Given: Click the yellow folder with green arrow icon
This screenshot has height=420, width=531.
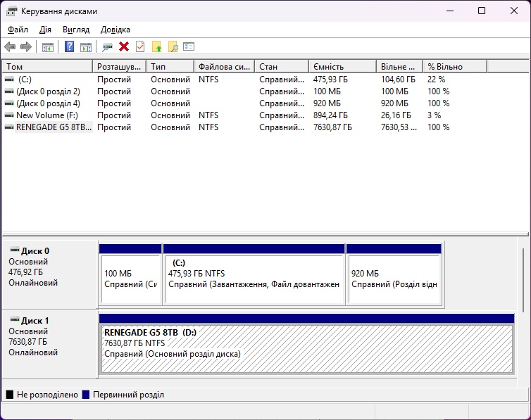Looking at the screenshot, I should pyautogui.click(x=157, y=47).
